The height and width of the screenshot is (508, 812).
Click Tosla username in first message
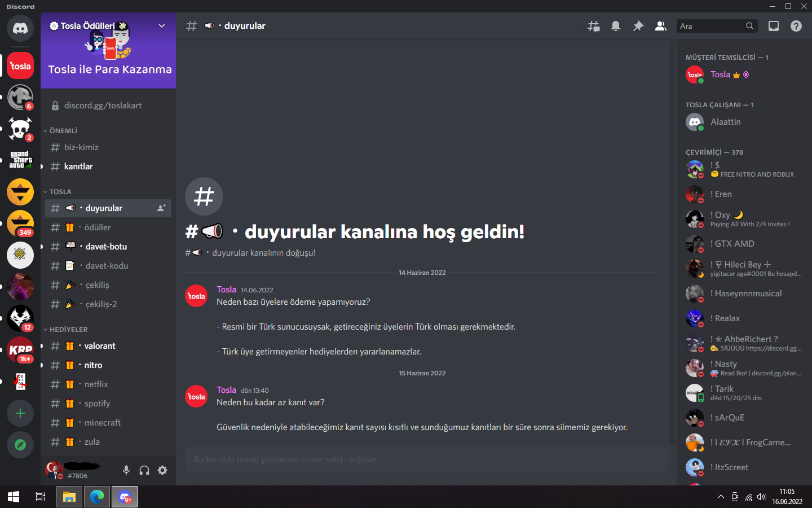pos(226,290)
